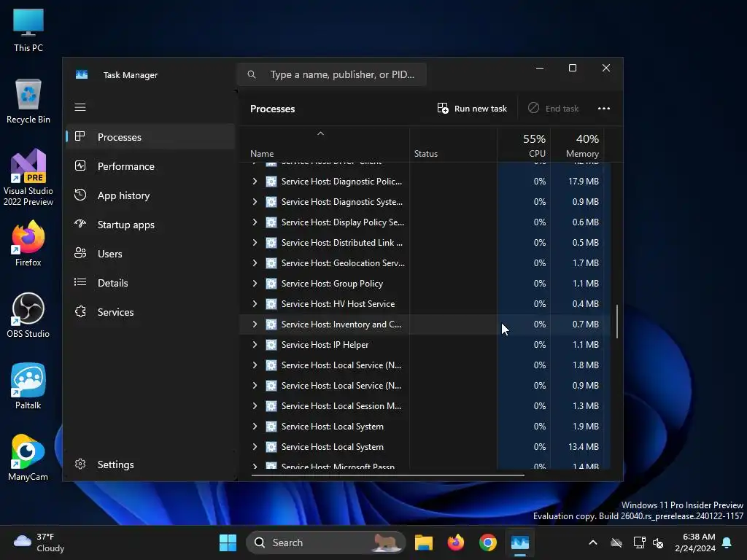Open the hamburger navigation menu in Task Manager
747x560 pixels.
80,107
